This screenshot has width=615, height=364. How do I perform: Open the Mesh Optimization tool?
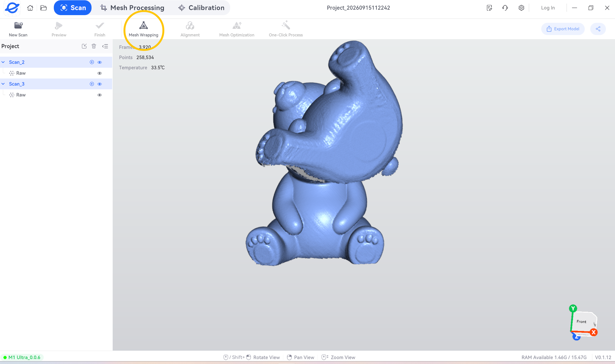(x=237, y=29)
